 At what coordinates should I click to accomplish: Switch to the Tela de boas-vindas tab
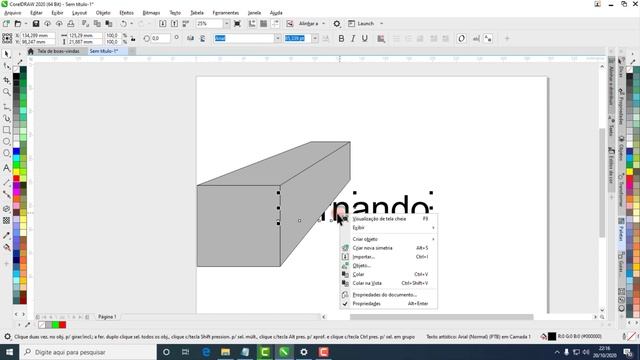(x=58, y=51)
